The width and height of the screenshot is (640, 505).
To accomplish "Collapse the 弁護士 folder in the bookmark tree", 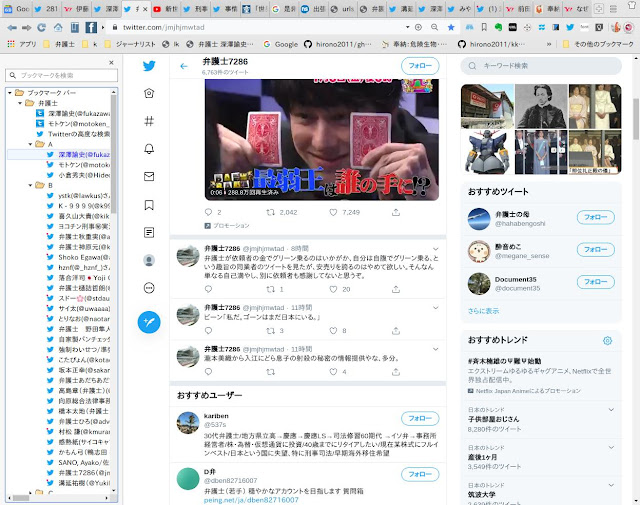I will click(20, 103).
